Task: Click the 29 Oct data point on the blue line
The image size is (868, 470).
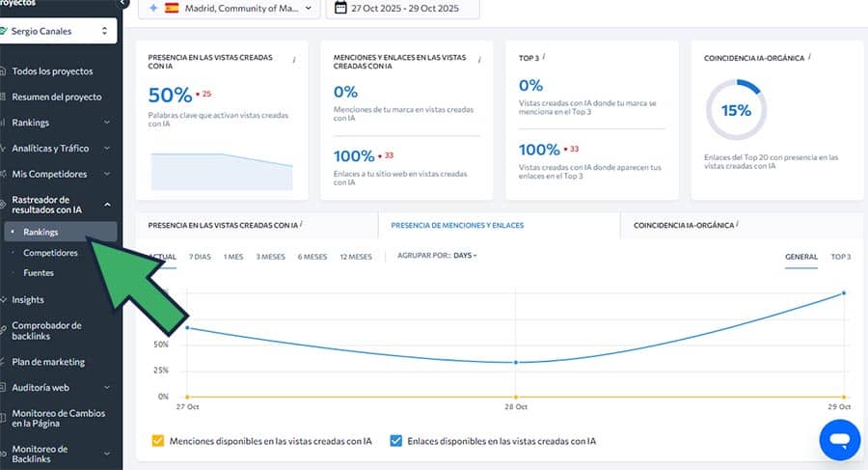Action: 844,292
